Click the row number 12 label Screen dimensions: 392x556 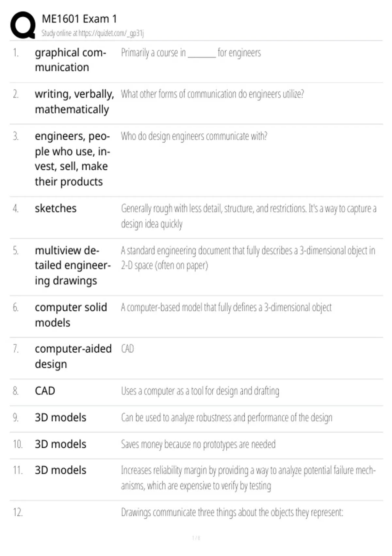[x=18, y=512]
